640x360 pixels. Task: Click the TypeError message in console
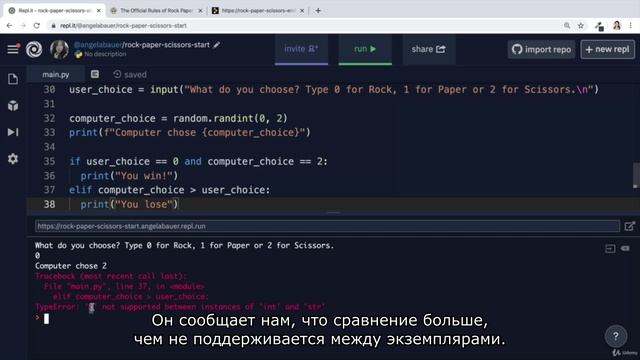tap(180, 307)
